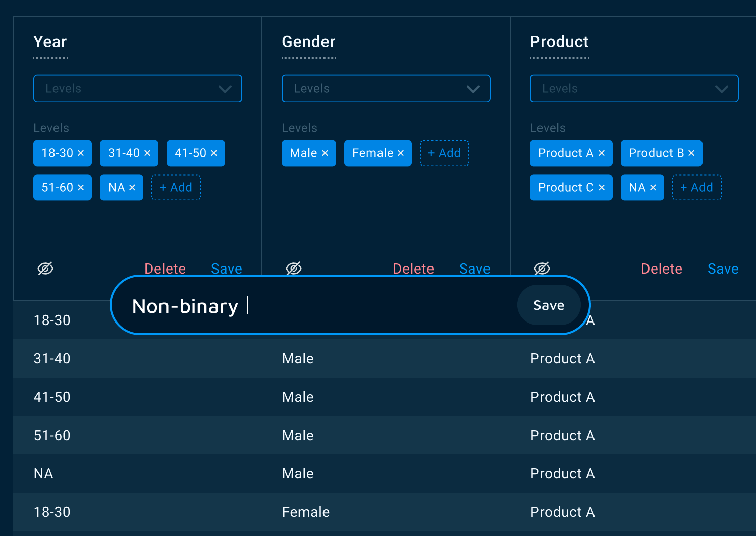
Task: Remove the 41-50 level tag
Action: (214, 153)
